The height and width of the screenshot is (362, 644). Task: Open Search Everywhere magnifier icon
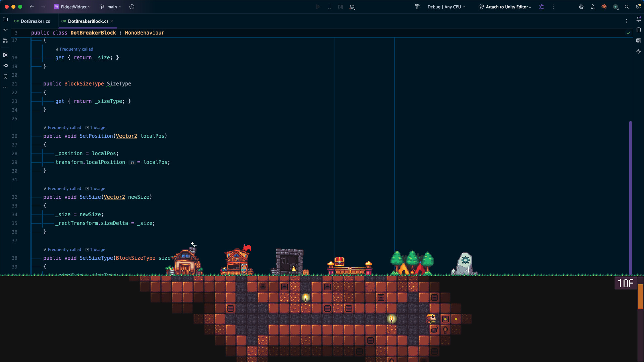click(x=627, y=7)
